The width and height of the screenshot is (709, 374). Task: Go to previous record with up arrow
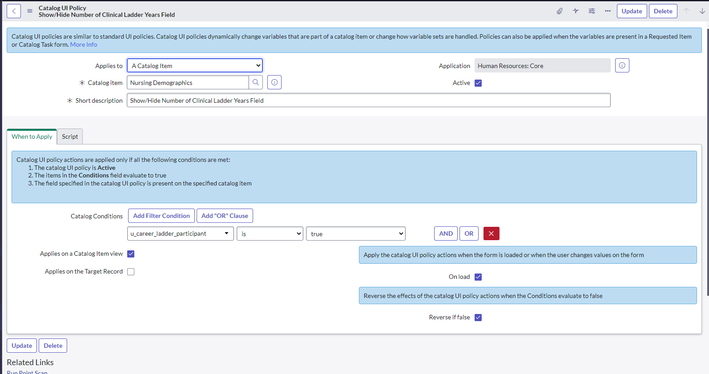click(686, 11)
